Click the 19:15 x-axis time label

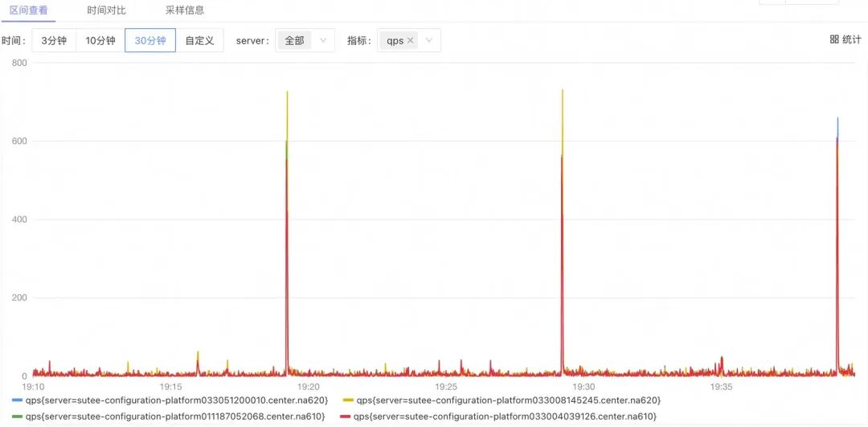coord(170,386)
